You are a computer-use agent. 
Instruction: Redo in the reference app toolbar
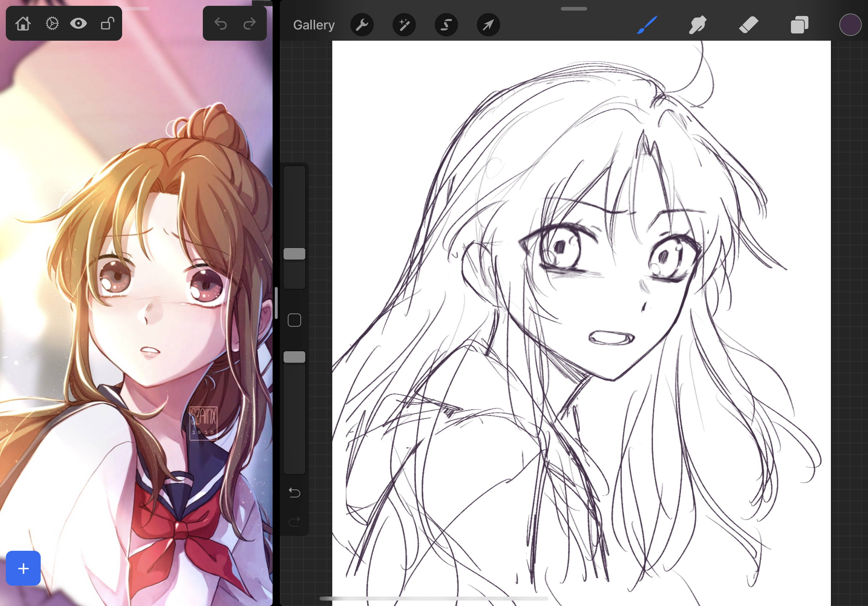point(249,24)
